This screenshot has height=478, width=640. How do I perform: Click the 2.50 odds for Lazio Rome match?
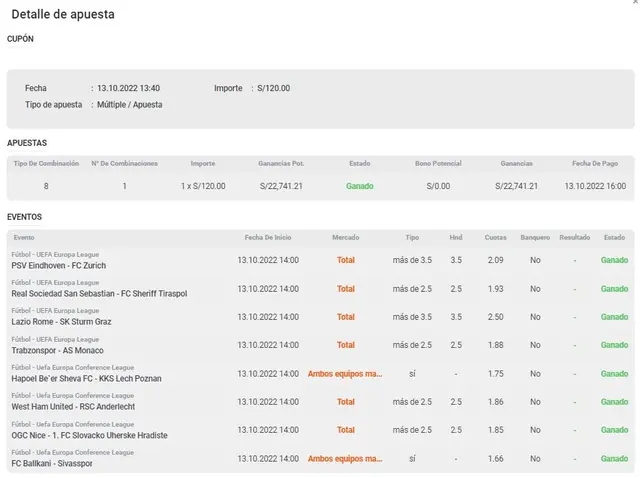click(x=495, y=317)
